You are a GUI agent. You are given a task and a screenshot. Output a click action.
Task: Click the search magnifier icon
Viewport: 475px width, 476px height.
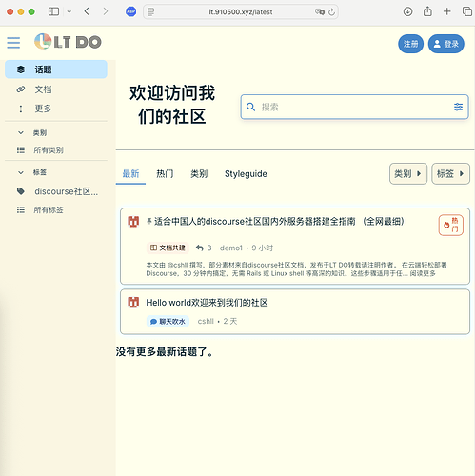click(250, 107)
